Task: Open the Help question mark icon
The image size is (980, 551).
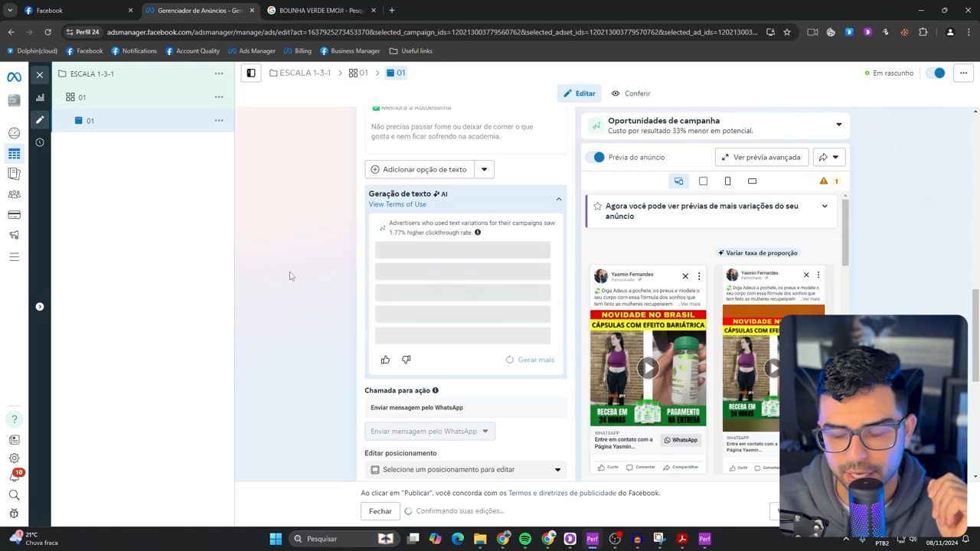Action: pyautogui.click(x=14, y=419)
